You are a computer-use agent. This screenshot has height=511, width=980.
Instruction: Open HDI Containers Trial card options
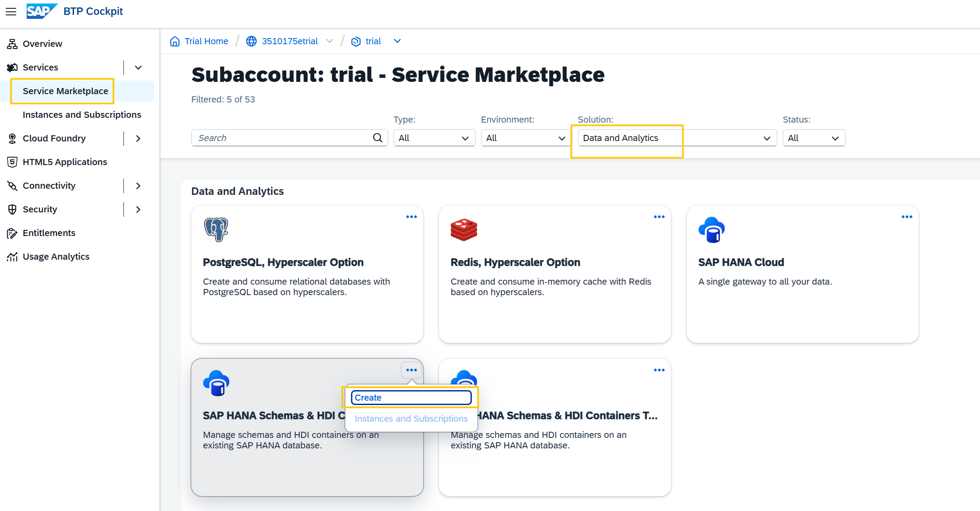(x=659, y=370)
